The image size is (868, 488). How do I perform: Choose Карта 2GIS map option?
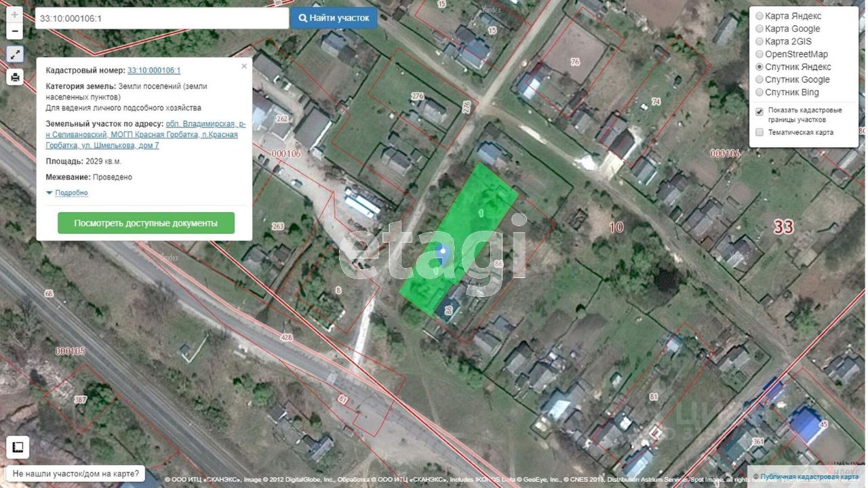(759, 42)
